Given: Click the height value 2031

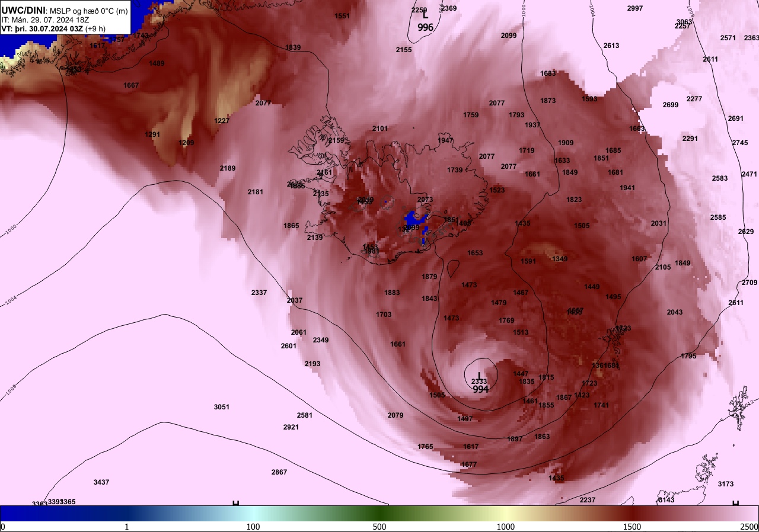Looking at the screenshot, I should tap(659, 223).
